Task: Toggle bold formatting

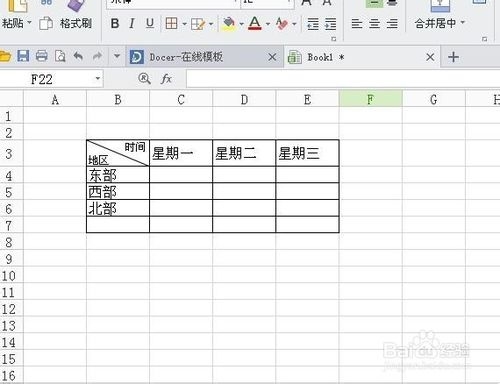Action: pyautogui.click(x=115, y=23)
